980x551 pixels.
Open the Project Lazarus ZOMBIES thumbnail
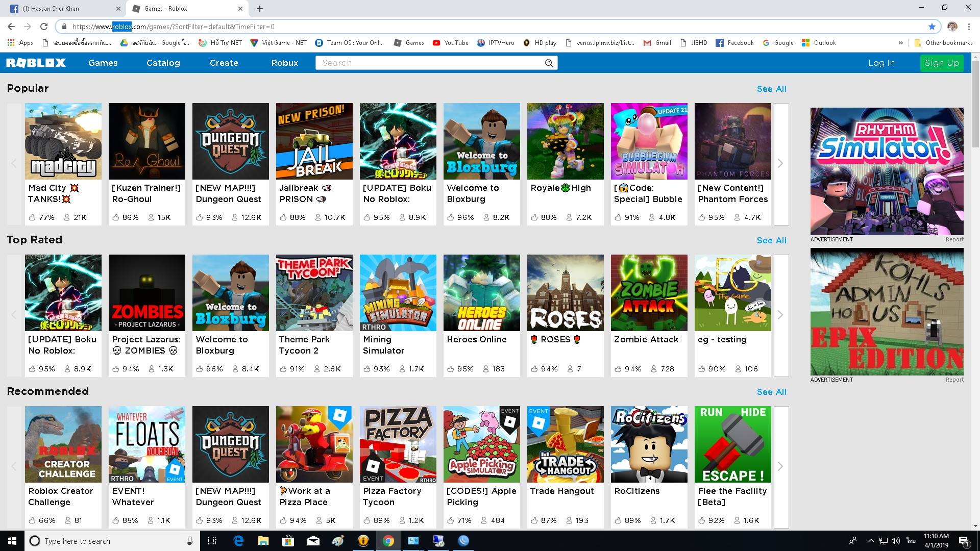point(147,293)
